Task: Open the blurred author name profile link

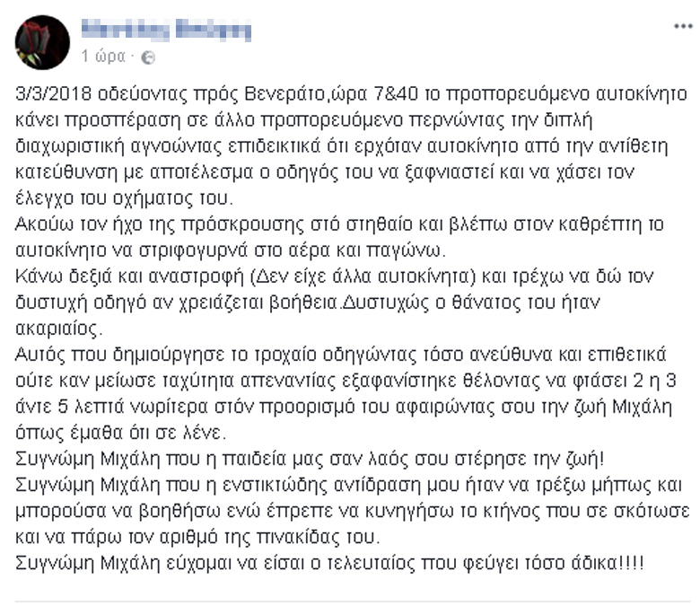Action: [166, 30]
